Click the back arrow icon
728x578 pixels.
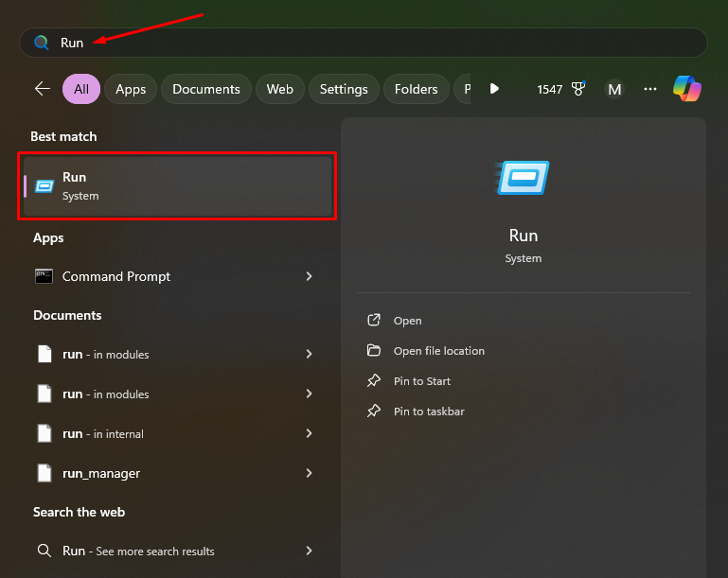(43, 89)
